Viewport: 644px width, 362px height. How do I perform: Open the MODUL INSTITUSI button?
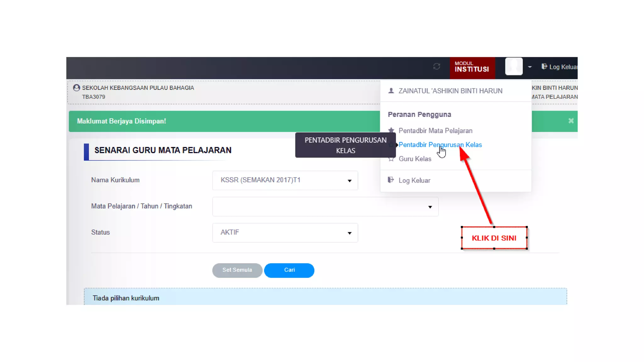(x=472, y=67)
